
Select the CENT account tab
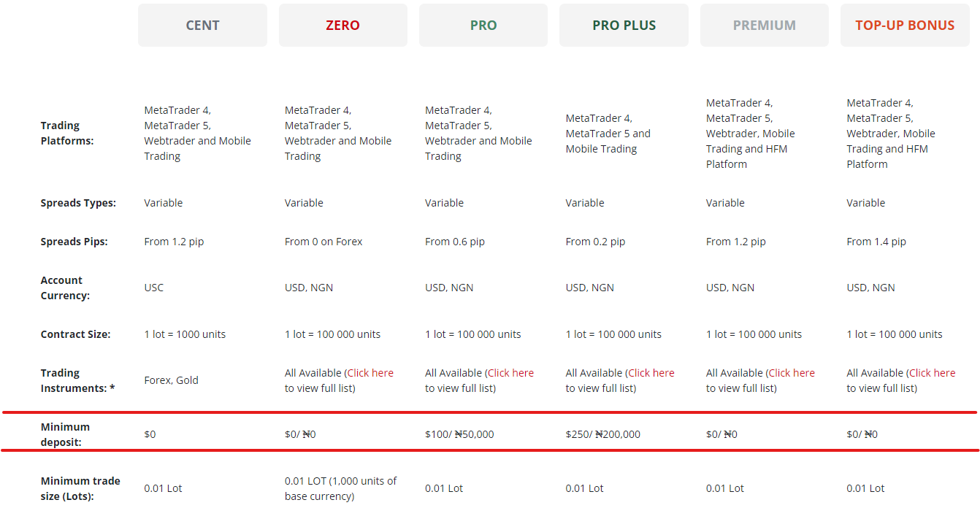(202, 26)
